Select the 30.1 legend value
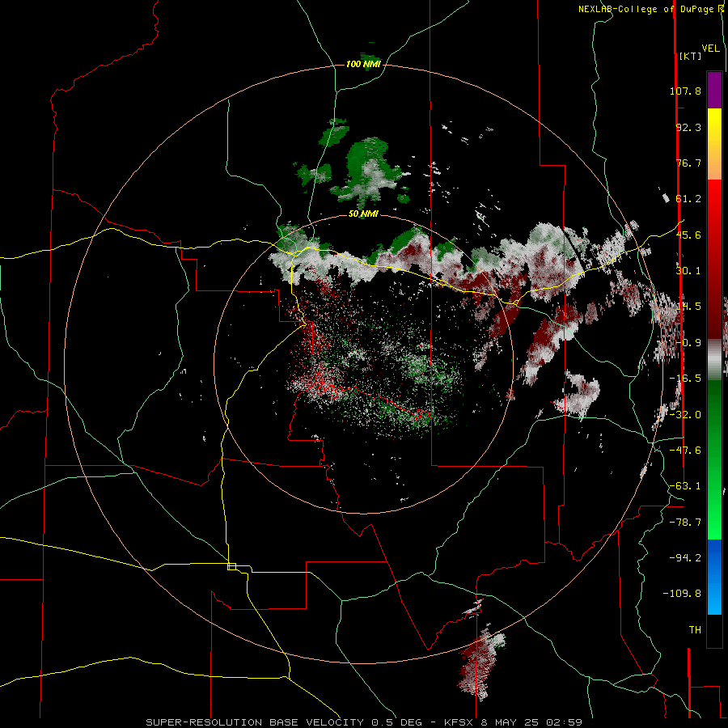Viewport: 728px width, 728px height. (688, 271)
